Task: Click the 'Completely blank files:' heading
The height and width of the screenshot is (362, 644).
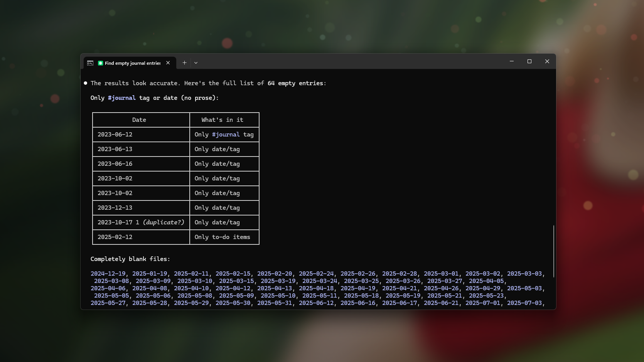Action: coord(130,259)
